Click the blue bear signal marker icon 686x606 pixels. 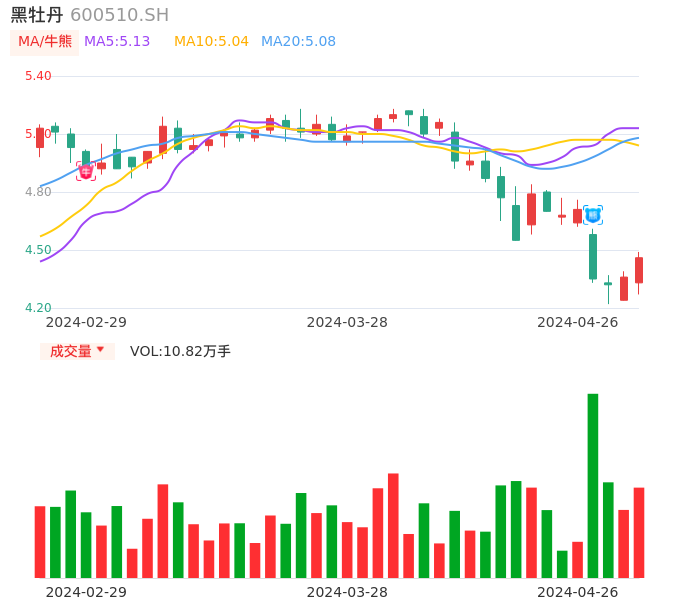tap(593, 215)
